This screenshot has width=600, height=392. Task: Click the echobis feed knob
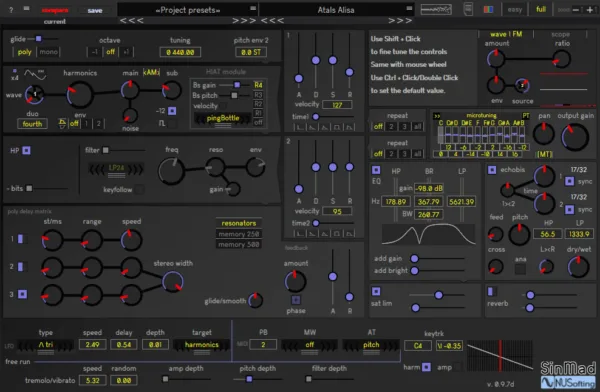click(496, 234)
